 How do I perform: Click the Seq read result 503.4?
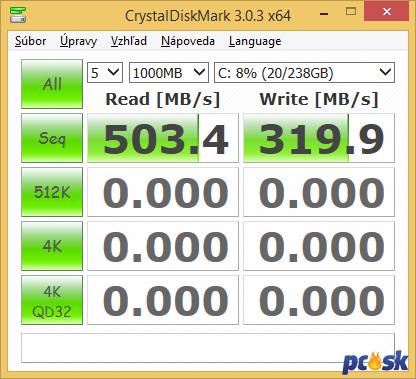tap(163, 138)
